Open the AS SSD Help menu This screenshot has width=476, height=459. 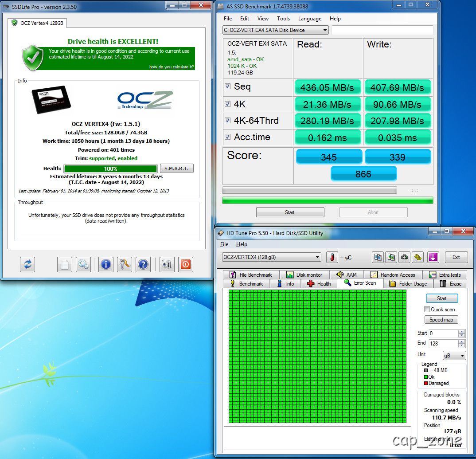[335, 19]
